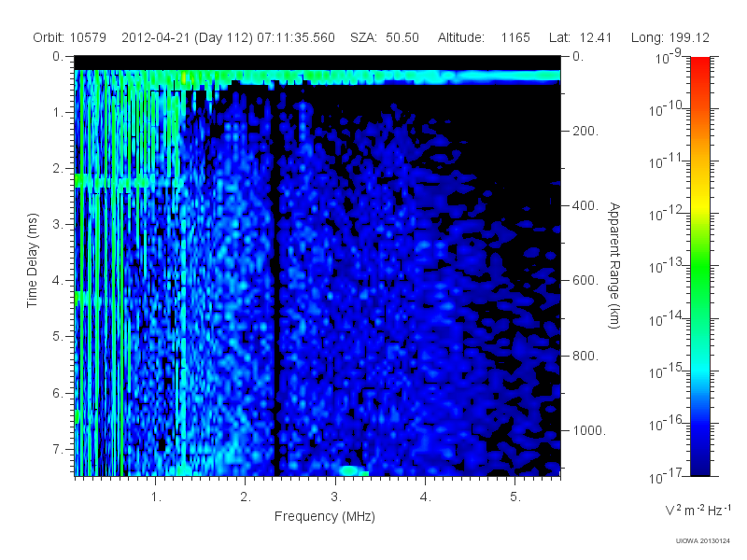Click the Orbit: 10579 header text
The height and width of the screenshot is (560, 747).
69,37
